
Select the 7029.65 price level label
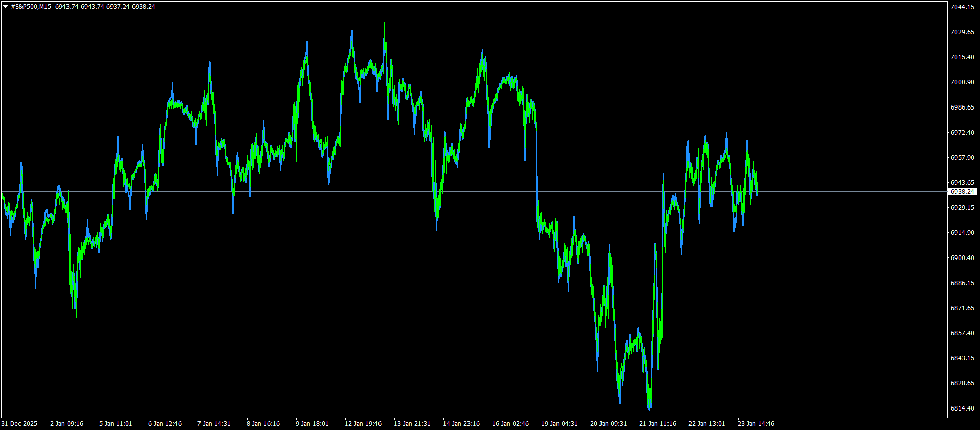point(962,32)
